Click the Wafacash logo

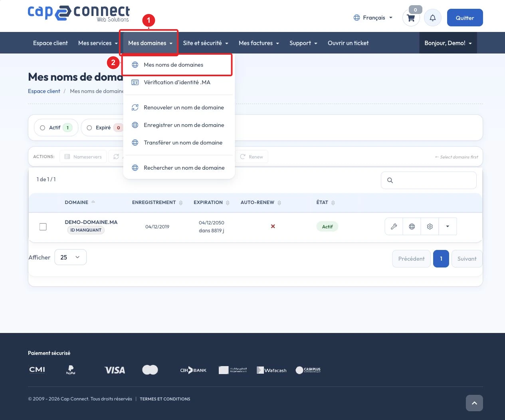(x=271, y=370)
